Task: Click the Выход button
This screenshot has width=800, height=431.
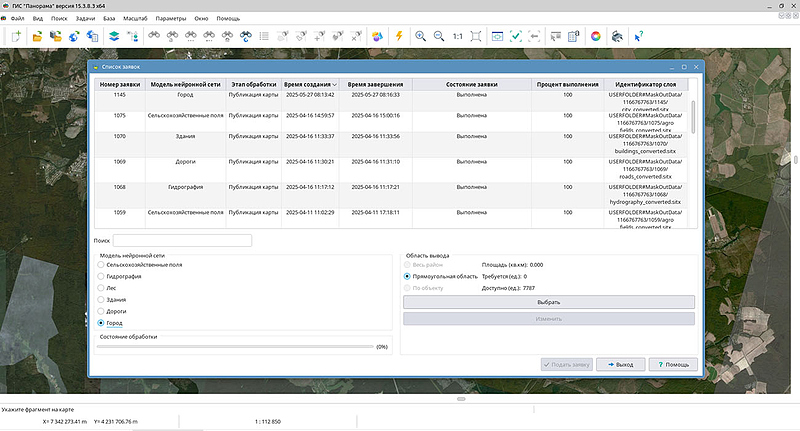Action: [x=621, y=365]
